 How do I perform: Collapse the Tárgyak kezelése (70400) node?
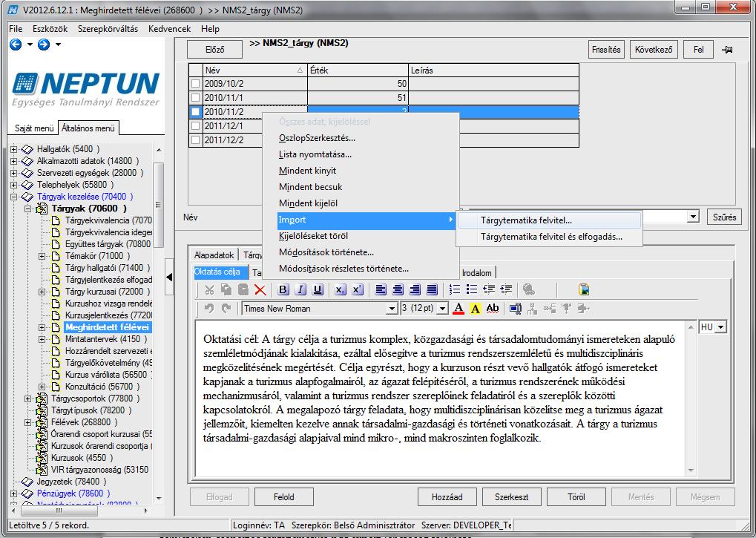pos(14,197)
